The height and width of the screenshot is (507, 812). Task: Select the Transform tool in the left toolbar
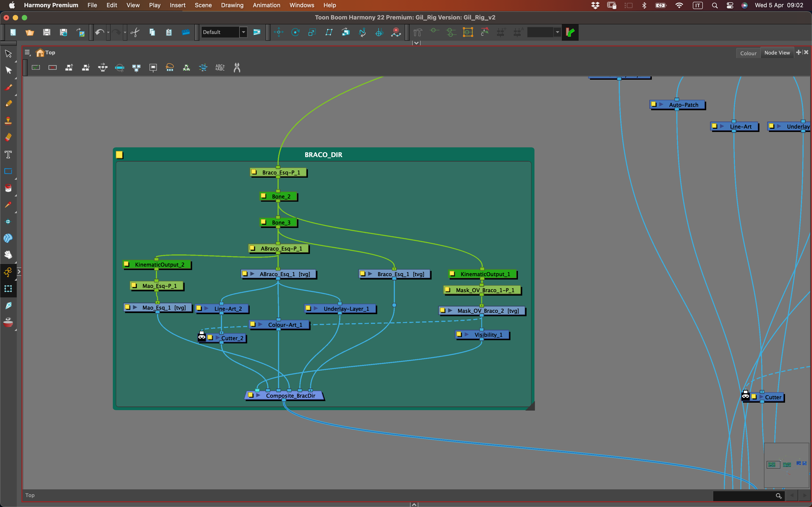[x=8, y=54]
